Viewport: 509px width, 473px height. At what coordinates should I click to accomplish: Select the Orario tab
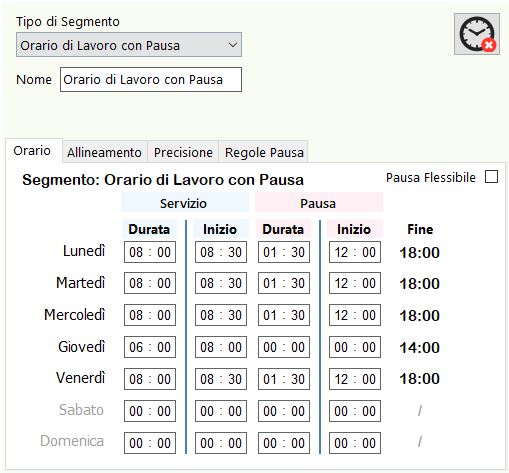click(32, 151)
